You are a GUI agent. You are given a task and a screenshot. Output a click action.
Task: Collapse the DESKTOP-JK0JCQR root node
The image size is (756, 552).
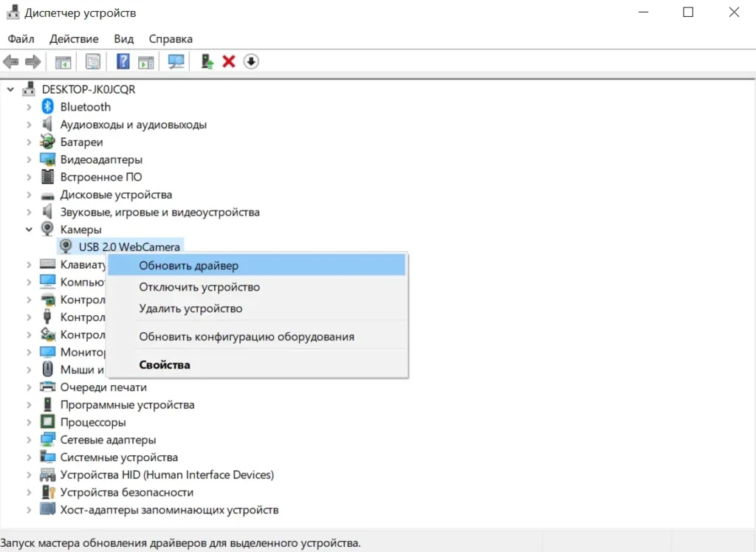pos(10,89)
